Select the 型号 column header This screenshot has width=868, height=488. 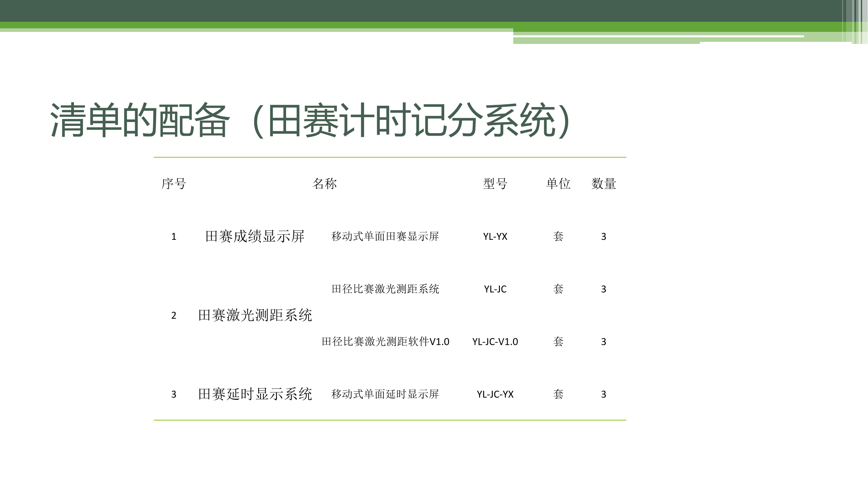[x=495, y=183]
